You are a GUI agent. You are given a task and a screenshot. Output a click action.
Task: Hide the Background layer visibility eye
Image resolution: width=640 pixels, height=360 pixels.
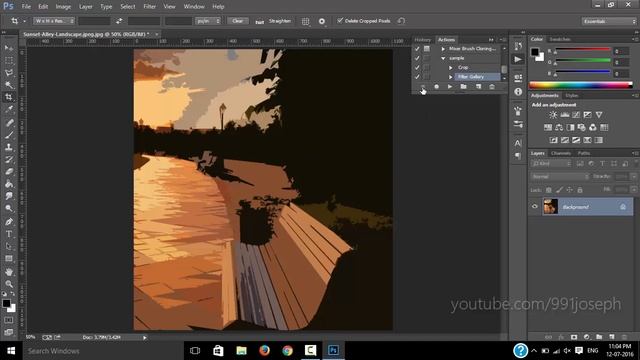point(535,207)
